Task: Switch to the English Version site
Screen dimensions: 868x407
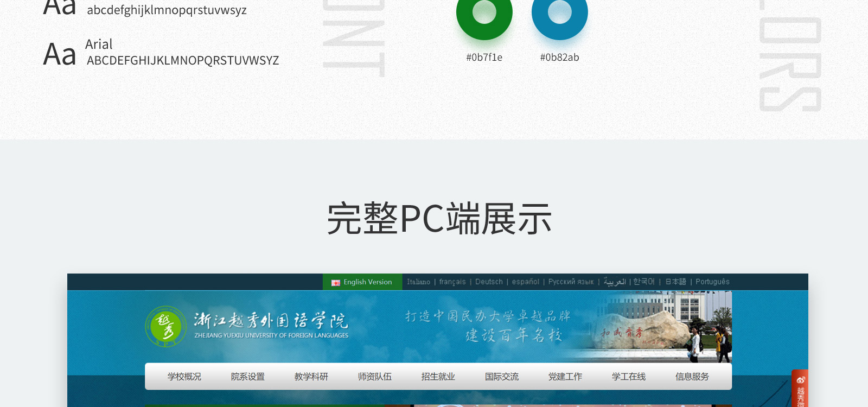Action: point(367,282)
